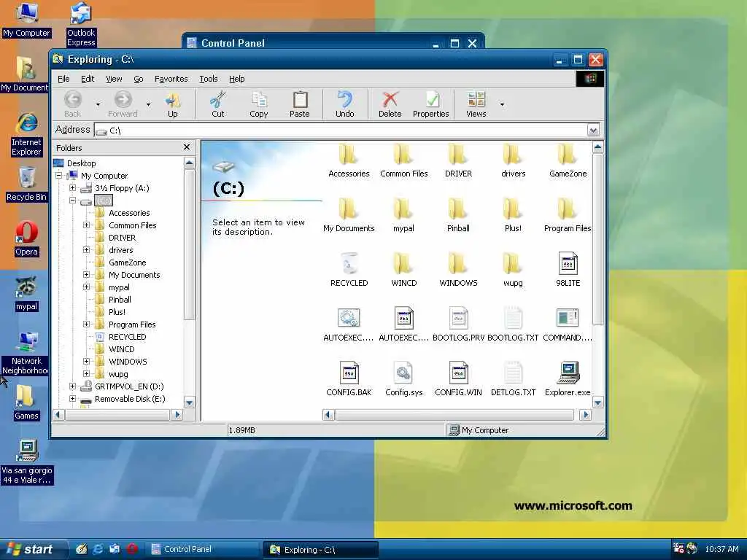Expand Removable Disk (E:) tree node
Viewport: 747px width, 560px height.
pos(72,399)
